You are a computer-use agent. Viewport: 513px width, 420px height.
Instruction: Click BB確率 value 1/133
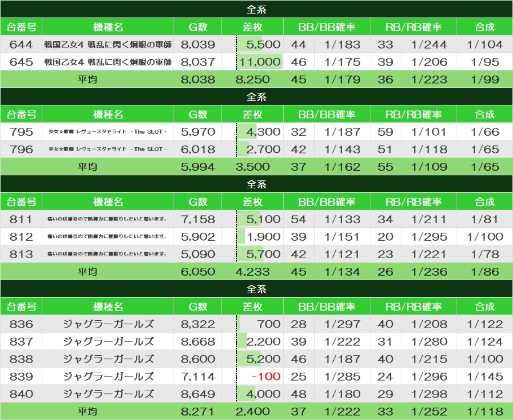tap(342, 219)
